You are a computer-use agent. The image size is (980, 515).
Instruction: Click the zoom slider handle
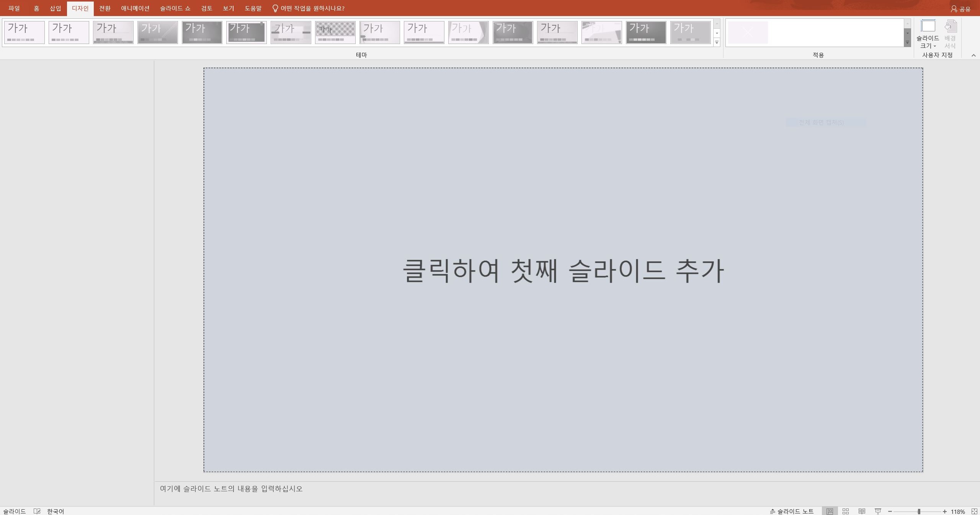click(x=918, y=511)
